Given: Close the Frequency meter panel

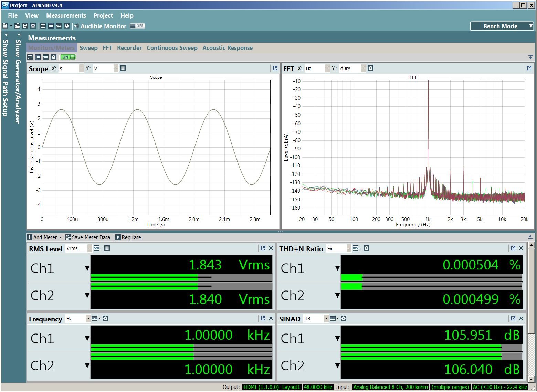Looking at the screenshot, I should pyautogui.click(x=271, y=318).
